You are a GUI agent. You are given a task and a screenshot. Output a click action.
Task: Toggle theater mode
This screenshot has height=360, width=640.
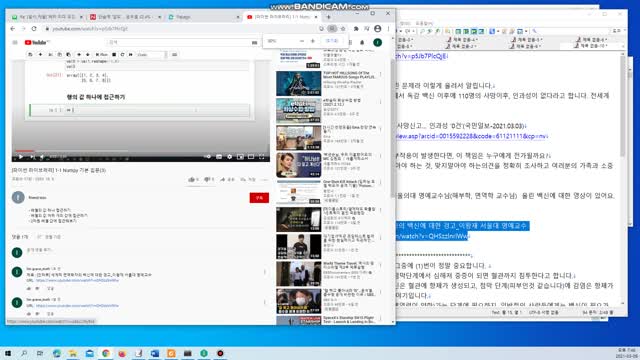coord(251,157)
